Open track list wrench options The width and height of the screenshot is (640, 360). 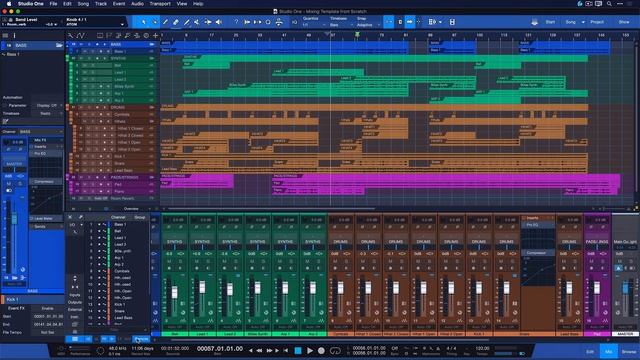point(70,36)
